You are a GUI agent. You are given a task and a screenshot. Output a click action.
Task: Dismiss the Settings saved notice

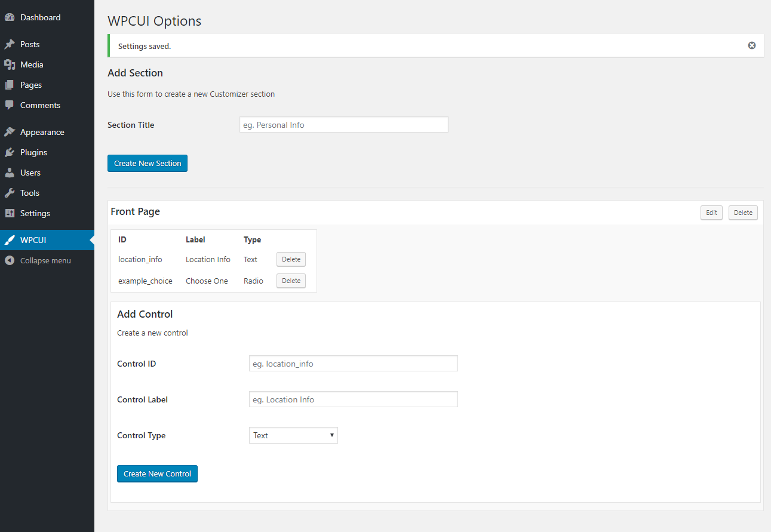[752, 45]
